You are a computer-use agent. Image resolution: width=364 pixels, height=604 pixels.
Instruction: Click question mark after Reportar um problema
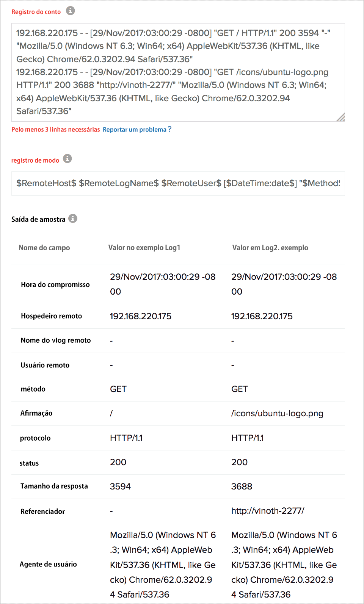click(x=169, y=129)
